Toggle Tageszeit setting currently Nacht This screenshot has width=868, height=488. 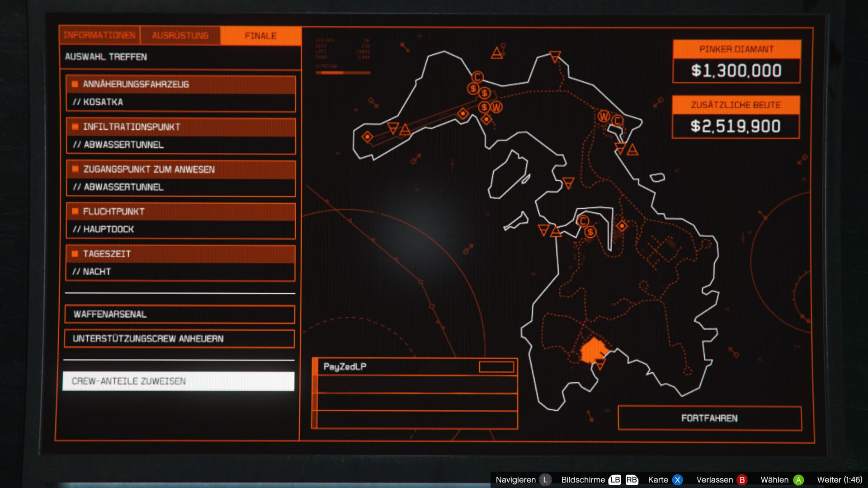tap(180, 263)
